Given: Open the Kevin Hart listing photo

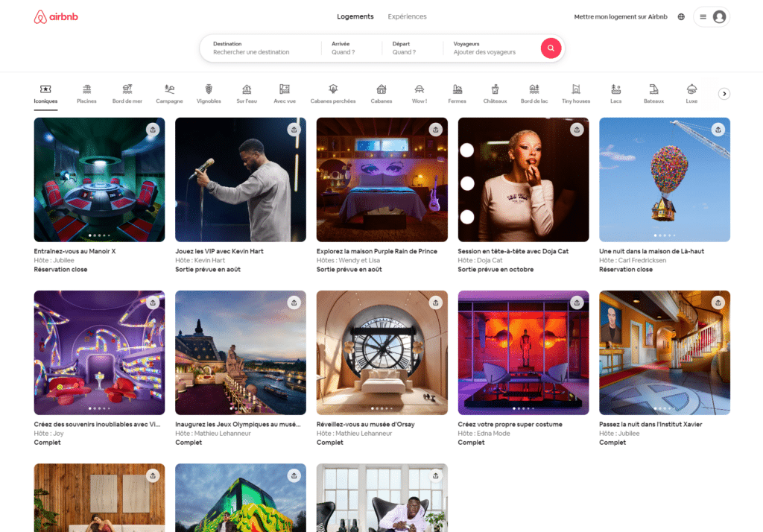Looking at the screenshot, I should 240,180.
